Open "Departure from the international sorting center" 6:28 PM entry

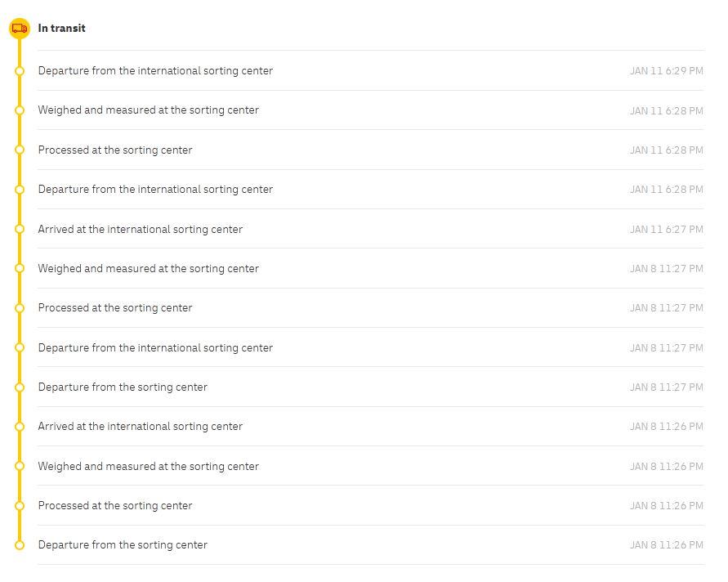click(x=155, y=190)
